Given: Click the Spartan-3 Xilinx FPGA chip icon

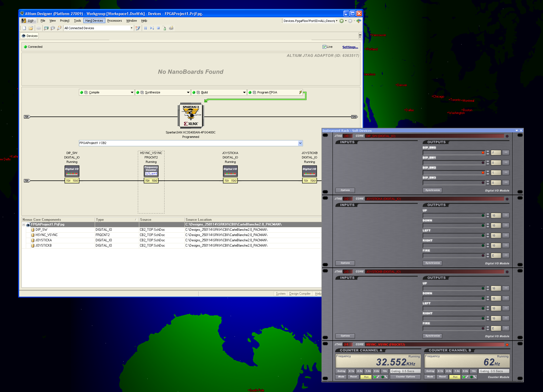Looking at the screenshot, I should 191,116.
